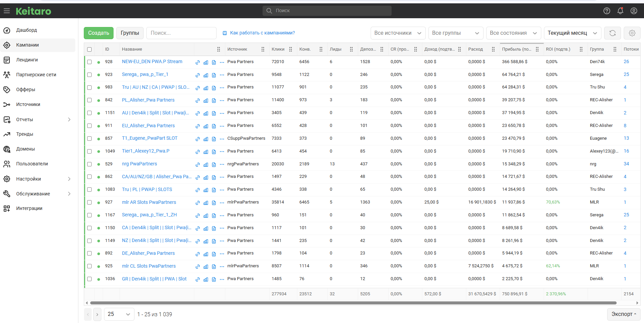Open the notifications bell
Image resolution: width=644 pixels, height=323 pixels.
click(x=620, y=11)
